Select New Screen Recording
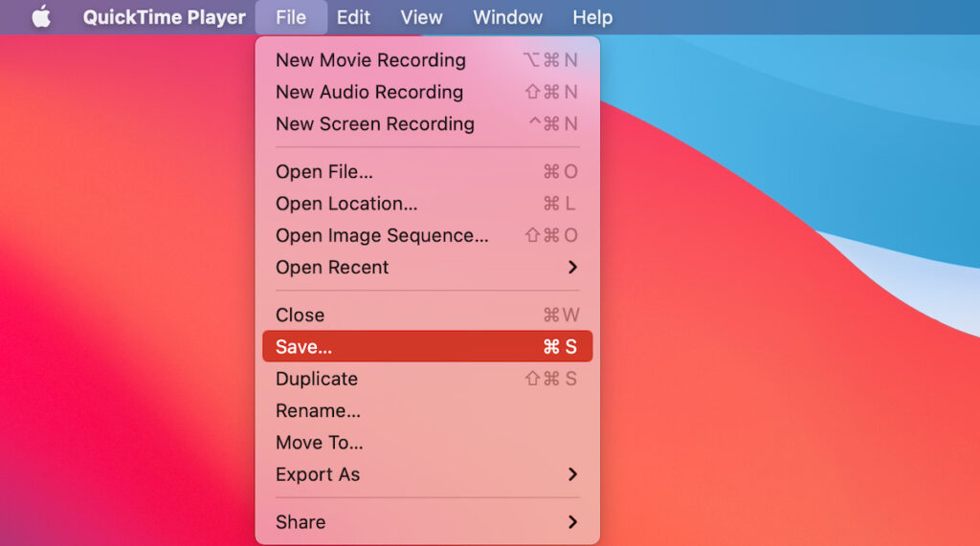980x546 pixels. pyautogui.click(x=374, y=123)
